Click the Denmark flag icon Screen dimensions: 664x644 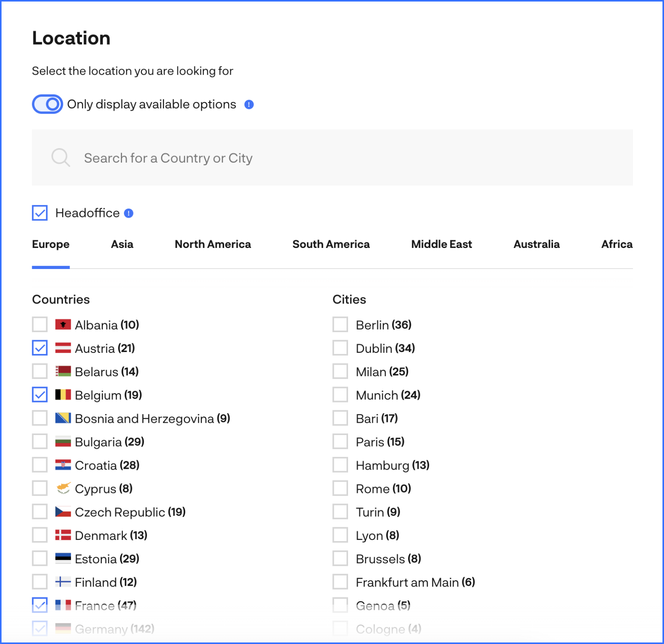[63, 535]
